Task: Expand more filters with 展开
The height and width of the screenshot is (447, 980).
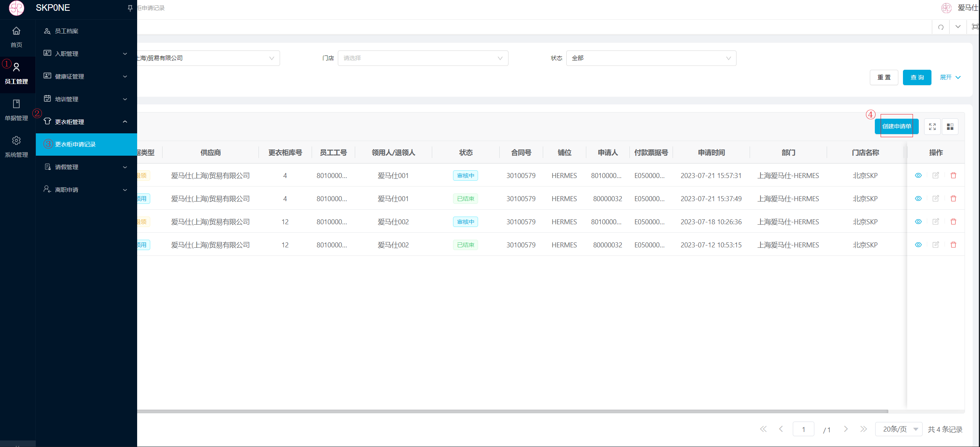Action: point(950,77)
